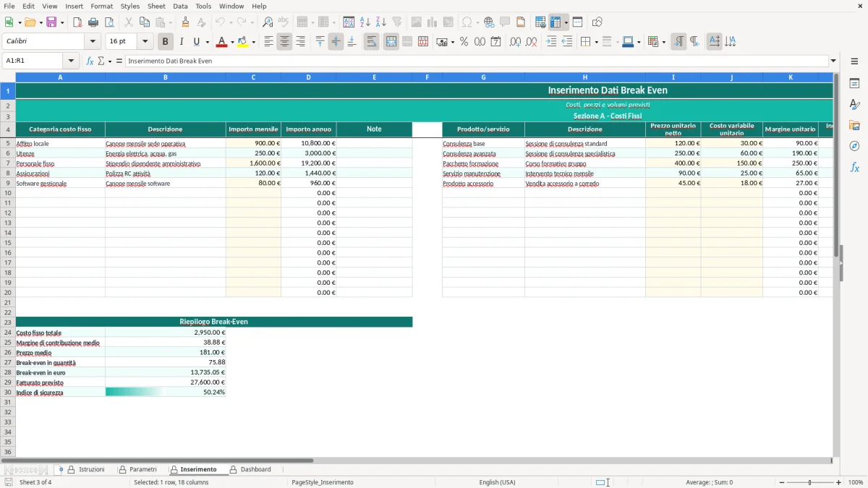Select row 24 header

[x=8, y=333]
